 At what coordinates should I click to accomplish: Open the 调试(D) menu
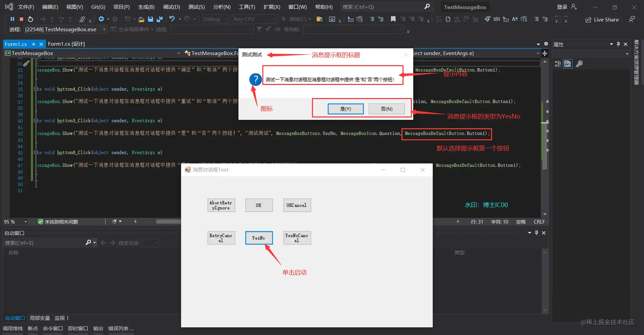(171, 7)
